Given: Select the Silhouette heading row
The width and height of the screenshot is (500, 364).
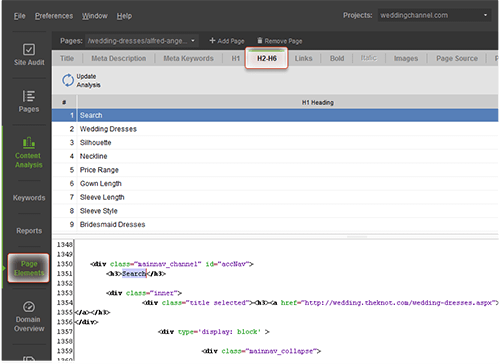Looking at the screenshot, I should 275,143.
